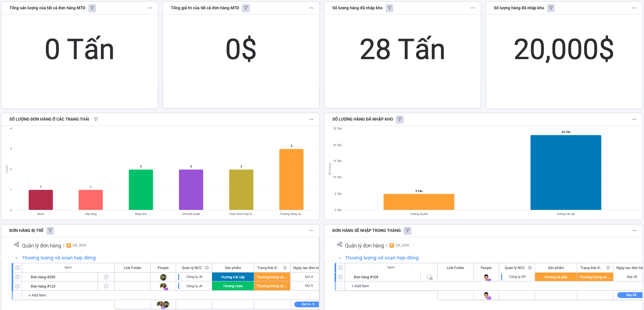Screen dimensions: 644x310
Task: Open updates bubble for Đơn hàng #109
Action: click(429, 277)
